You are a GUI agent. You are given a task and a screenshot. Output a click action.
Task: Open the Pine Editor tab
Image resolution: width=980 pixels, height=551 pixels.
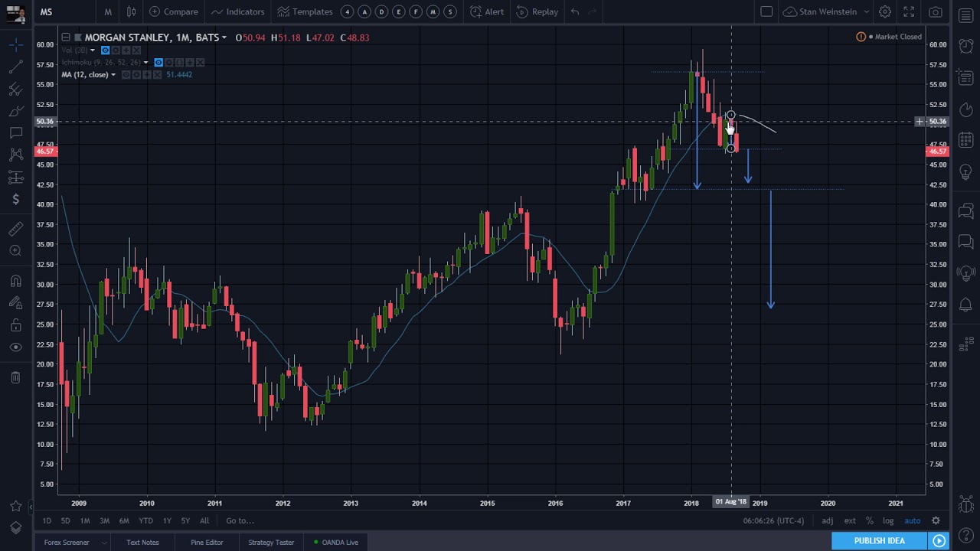point(207,543)
